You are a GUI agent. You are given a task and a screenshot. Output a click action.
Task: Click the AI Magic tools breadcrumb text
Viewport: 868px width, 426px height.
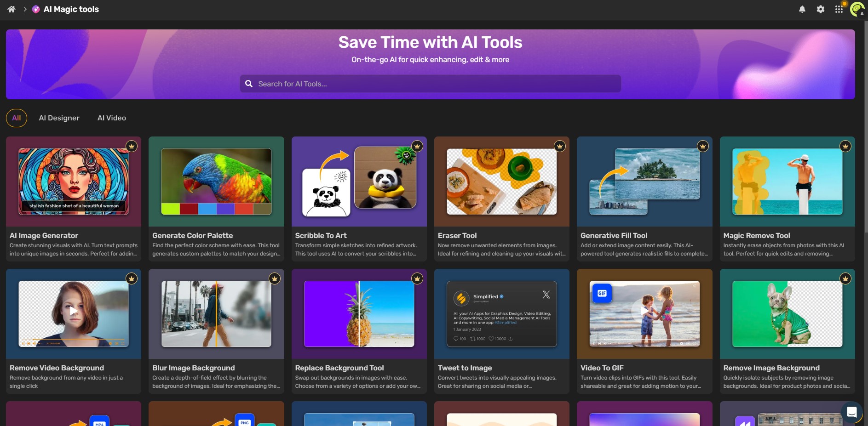(x=71, y=9)
